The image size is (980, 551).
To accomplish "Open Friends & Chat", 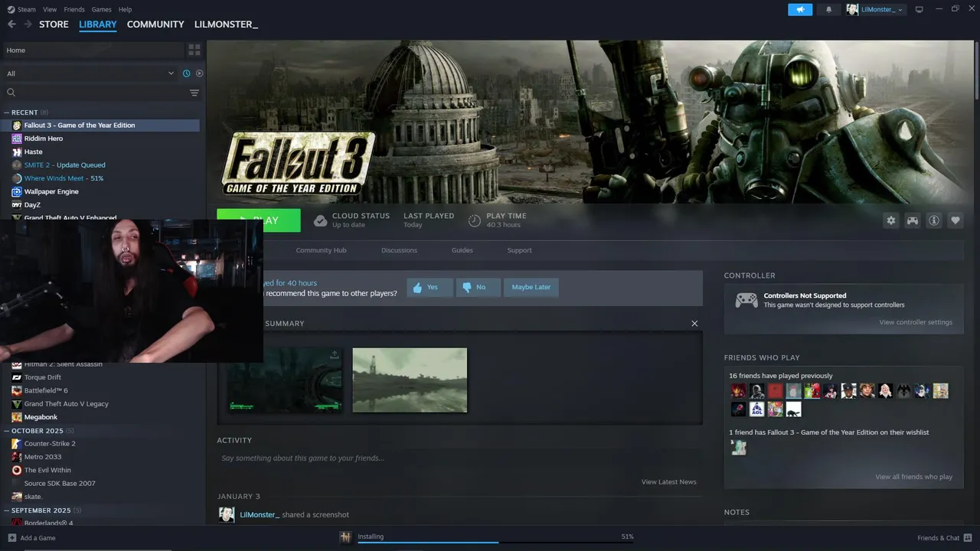I will (945, 538).
